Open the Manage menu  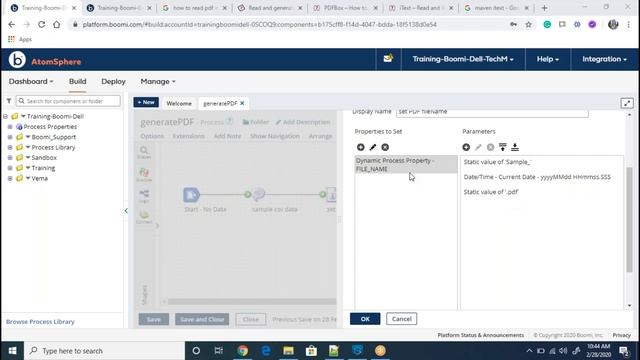tap(158, 82)
